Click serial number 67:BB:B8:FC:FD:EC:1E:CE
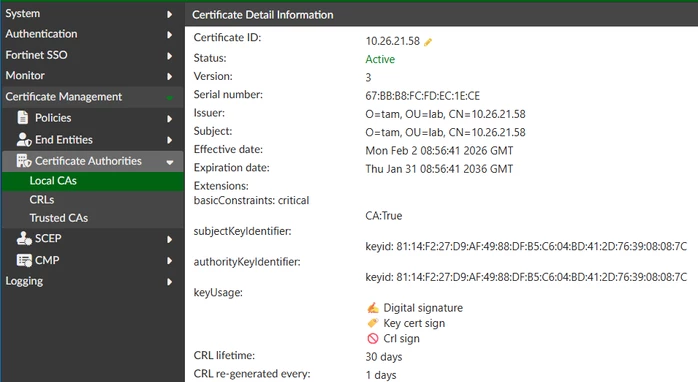The image size is (698, 382). (x=422, y=96)
